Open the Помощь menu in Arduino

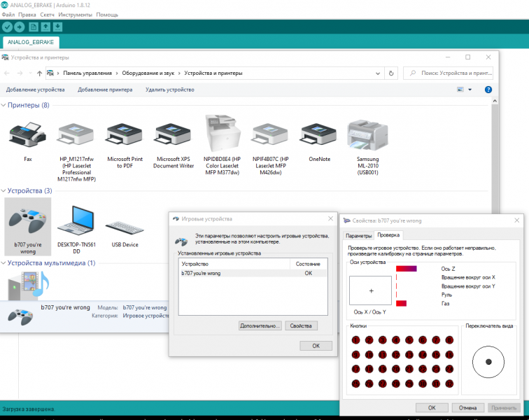(x=107, y=15)
